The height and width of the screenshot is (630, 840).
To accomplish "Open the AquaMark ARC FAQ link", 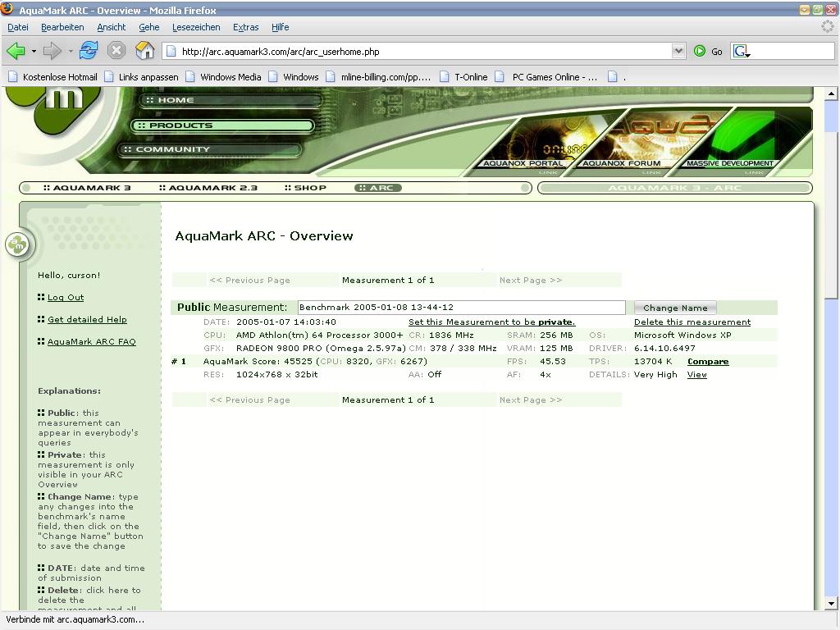I will [92, 342].
